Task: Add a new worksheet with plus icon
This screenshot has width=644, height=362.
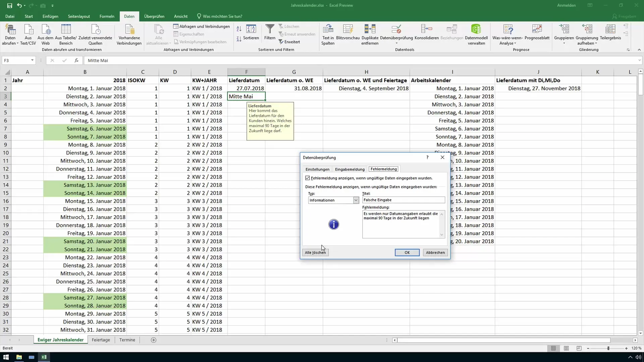Action: tap(154, 340)
